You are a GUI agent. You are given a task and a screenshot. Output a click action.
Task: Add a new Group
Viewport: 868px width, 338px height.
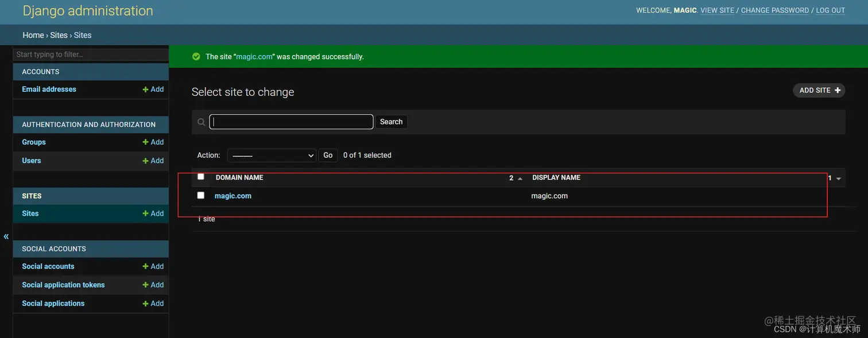click(153, 142)
